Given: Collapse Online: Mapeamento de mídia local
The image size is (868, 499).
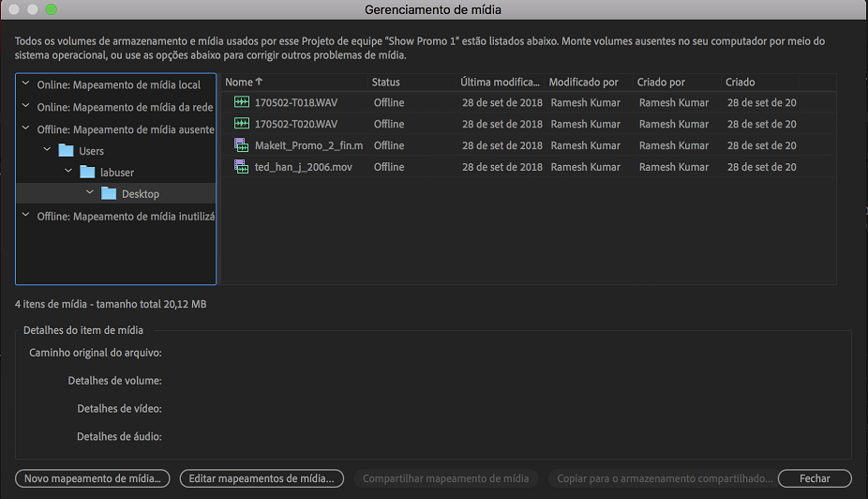Looking at the screenshot, I should pos(25,83).
